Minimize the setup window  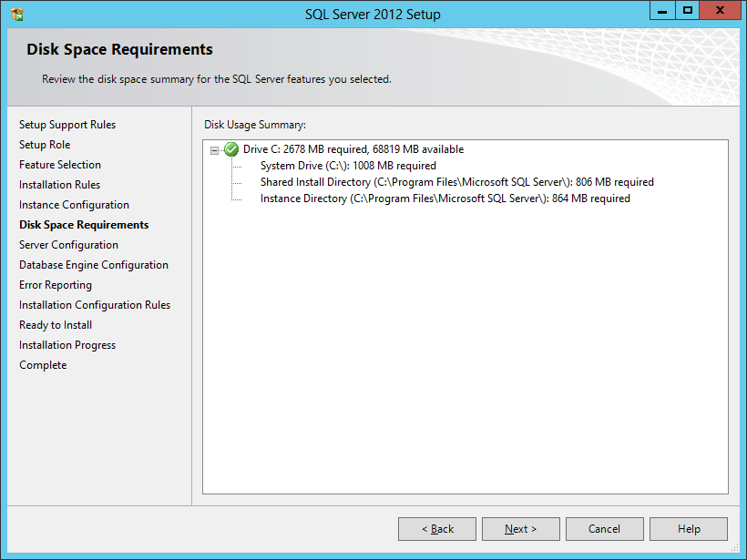662,11
